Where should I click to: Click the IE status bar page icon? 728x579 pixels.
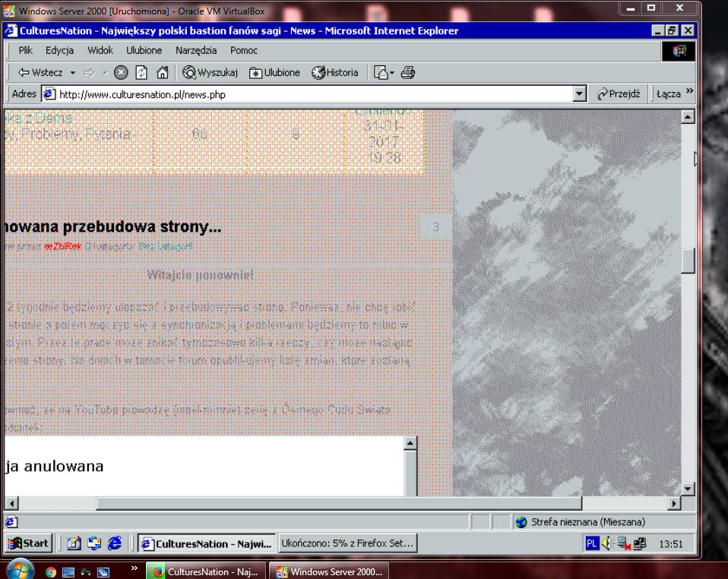pyautogui.click(x=11, y=522)
